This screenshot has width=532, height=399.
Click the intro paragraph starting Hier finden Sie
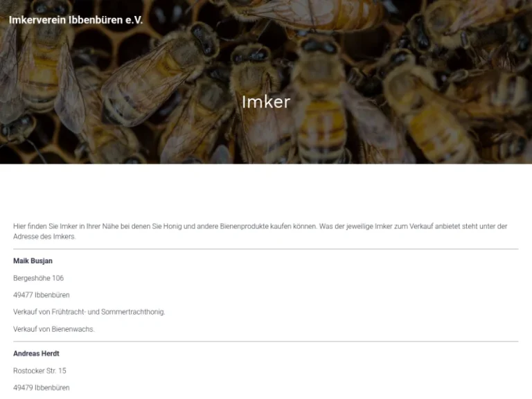(x=260, y=231)
